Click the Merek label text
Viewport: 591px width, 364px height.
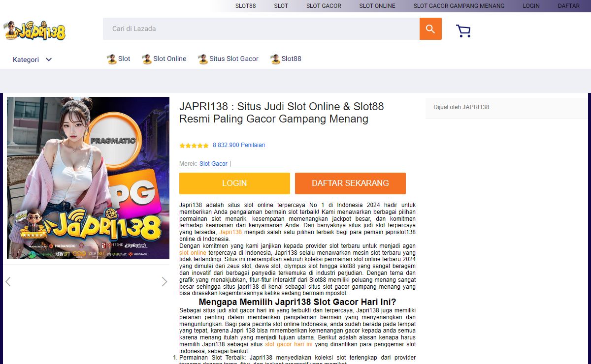click(x=188, y=164)
